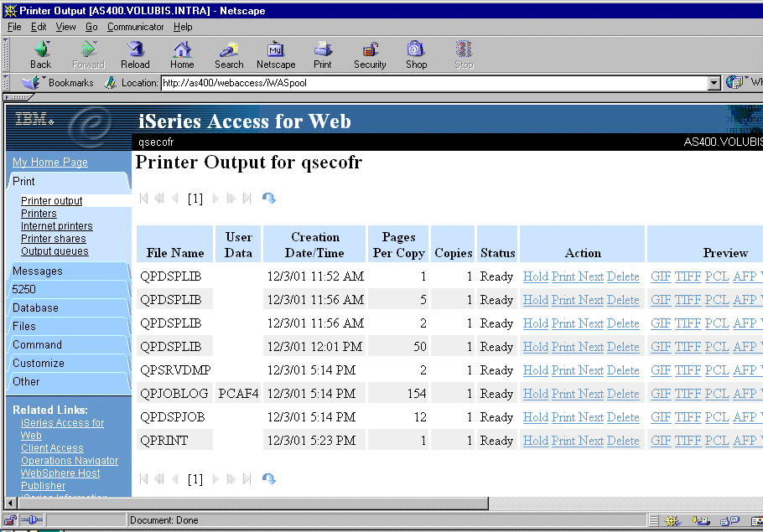The width and height of the screenshot is (763, 532).
Task: Open WebSphere Host Publisher link
Action: pyautogui.click(x=60, y=479)
